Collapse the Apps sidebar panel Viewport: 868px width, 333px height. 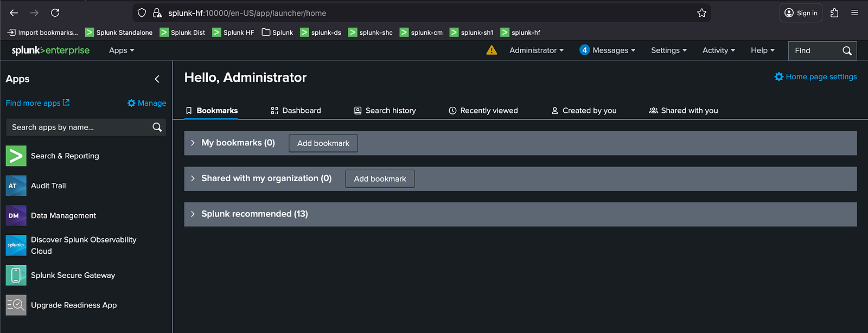(x=157, y=79)
